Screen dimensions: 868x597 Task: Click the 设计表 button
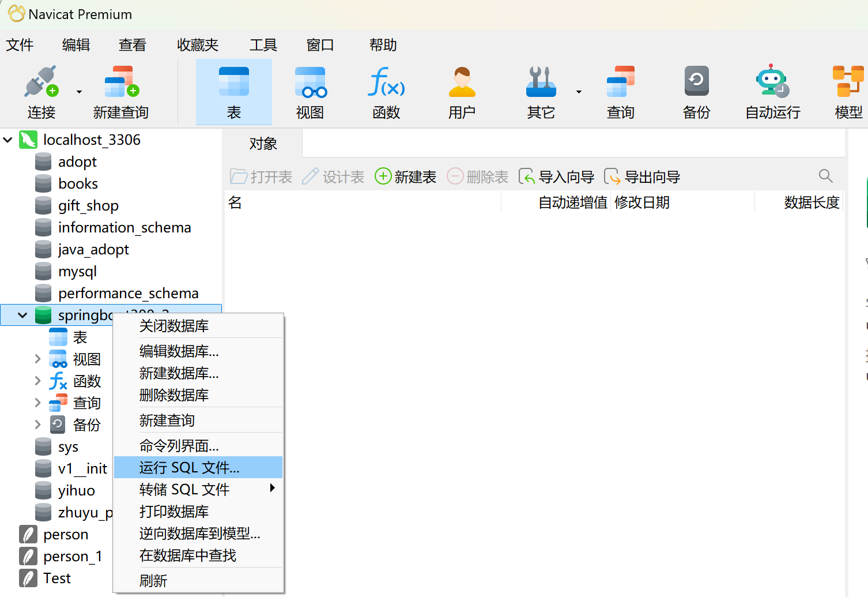pos(333,177)
